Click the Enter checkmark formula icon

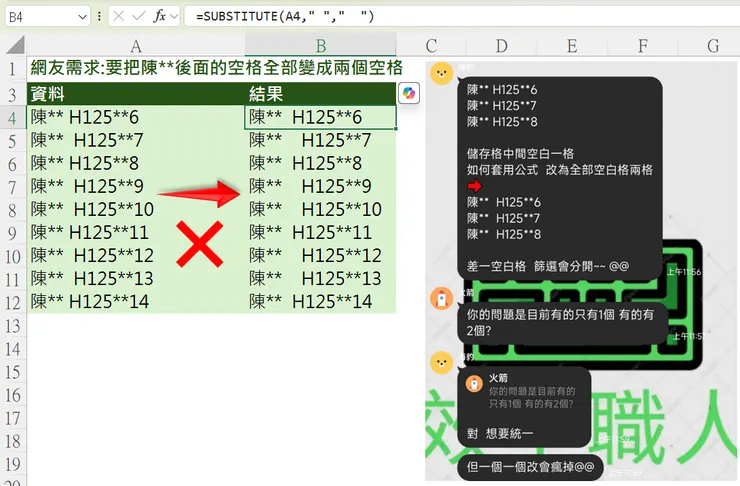pos(138,17)
